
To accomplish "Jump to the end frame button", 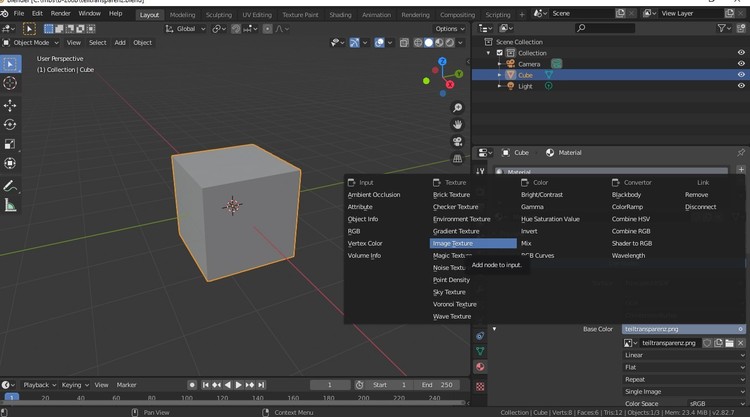I will click(x=261, y=385).
